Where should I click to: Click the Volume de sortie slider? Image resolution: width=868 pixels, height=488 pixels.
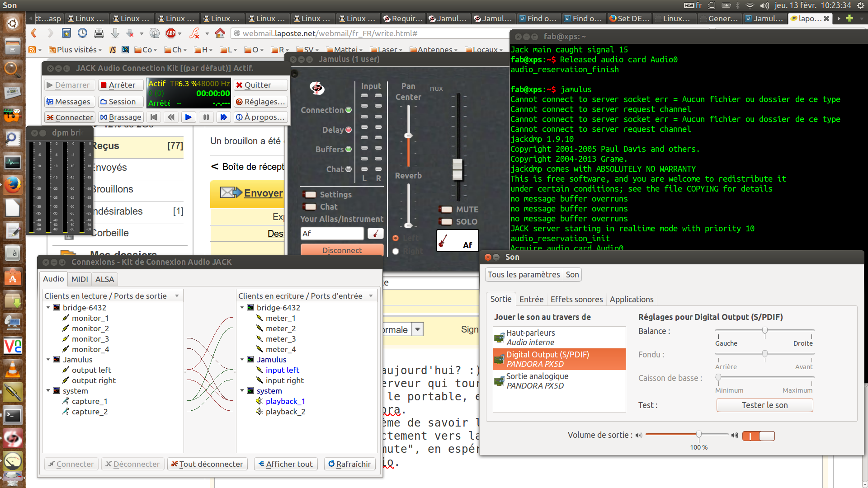coord(687,435)
